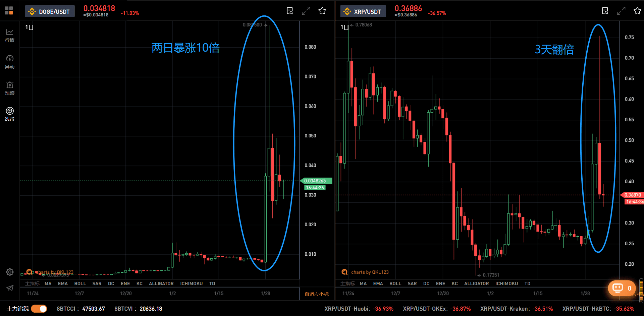This screenshot has width=644, height=316.
Task: Open the DOGE/USDT pair selector
Action: pos(50,11)
